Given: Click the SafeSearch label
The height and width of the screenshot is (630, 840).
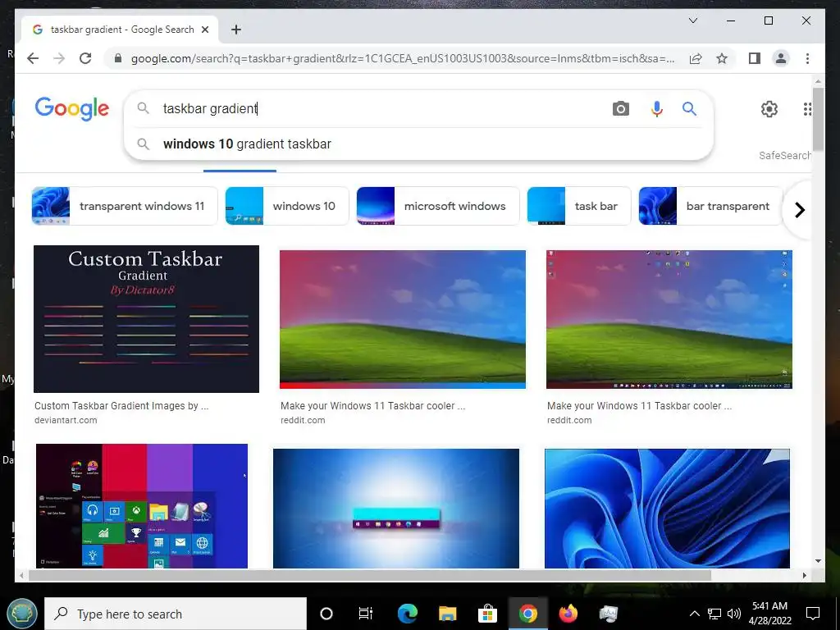Looking at the screenshot, I should 785,155.
